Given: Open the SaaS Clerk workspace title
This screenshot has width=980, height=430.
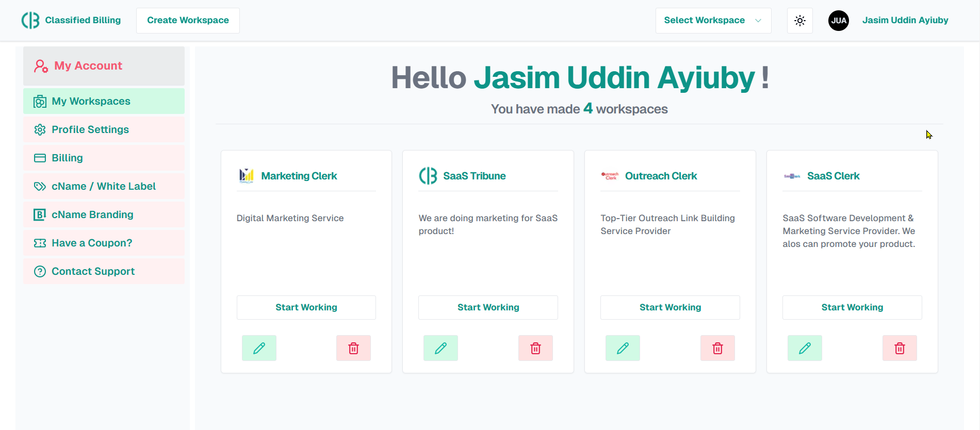Looking at the screenshot, I should click(834, 176).
